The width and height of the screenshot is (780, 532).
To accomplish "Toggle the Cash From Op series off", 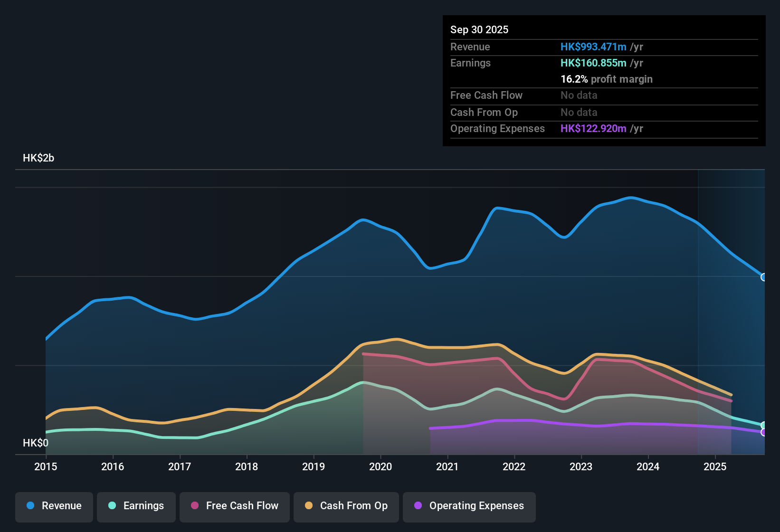I will (346, 506).
